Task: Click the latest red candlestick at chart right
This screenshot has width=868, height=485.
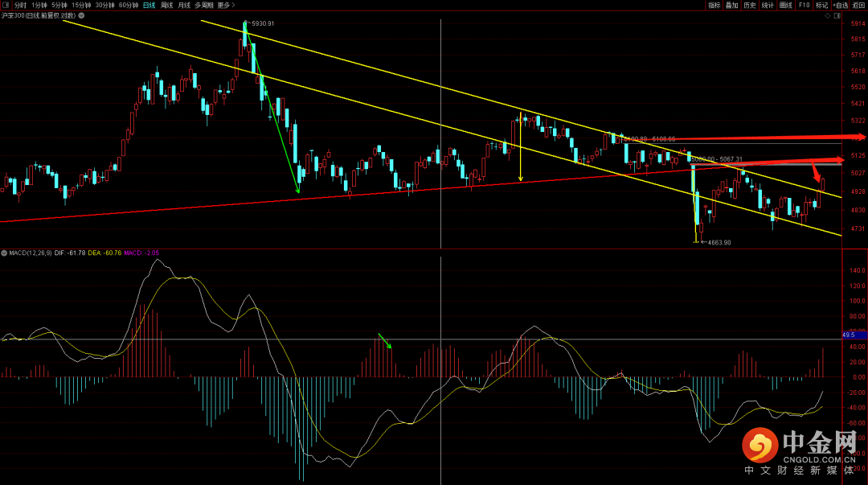Action: 823,184
